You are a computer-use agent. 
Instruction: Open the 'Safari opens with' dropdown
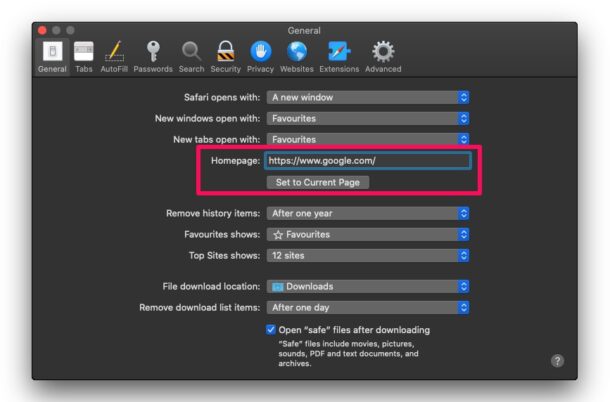click(x=368, y=97)
